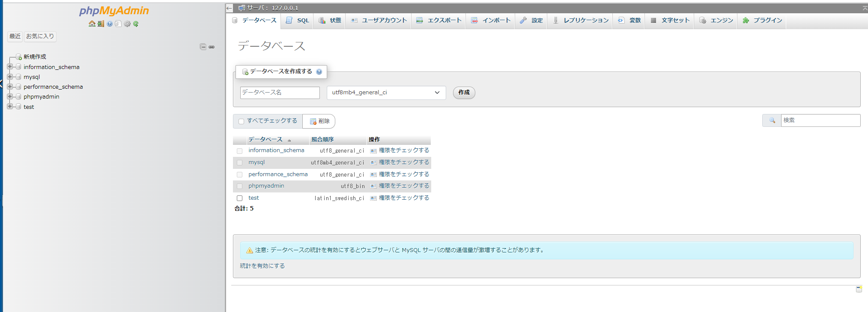Click 作成 button to create database

pos(464,93)
